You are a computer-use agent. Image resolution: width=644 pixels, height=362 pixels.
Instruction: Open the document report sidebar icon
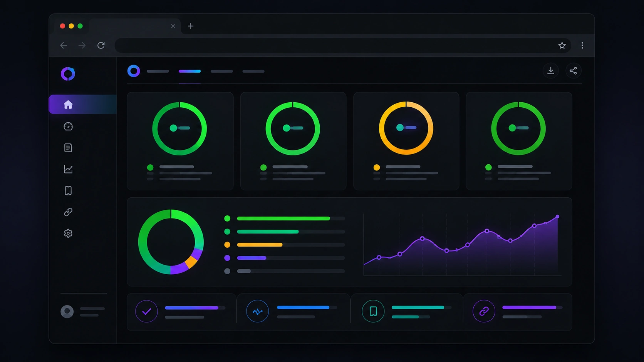click(x=68, y=148)
